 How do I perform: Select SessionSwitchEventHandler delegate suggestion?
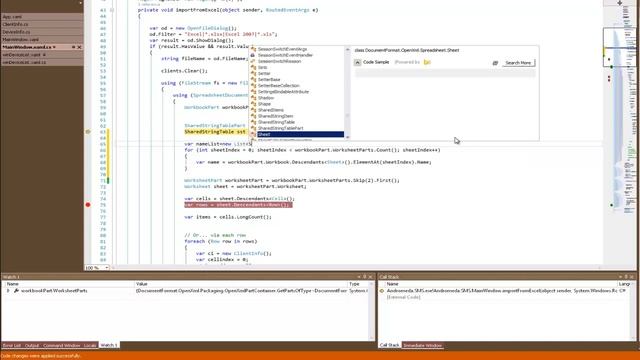pyautogui.click(x=285, y=55)
